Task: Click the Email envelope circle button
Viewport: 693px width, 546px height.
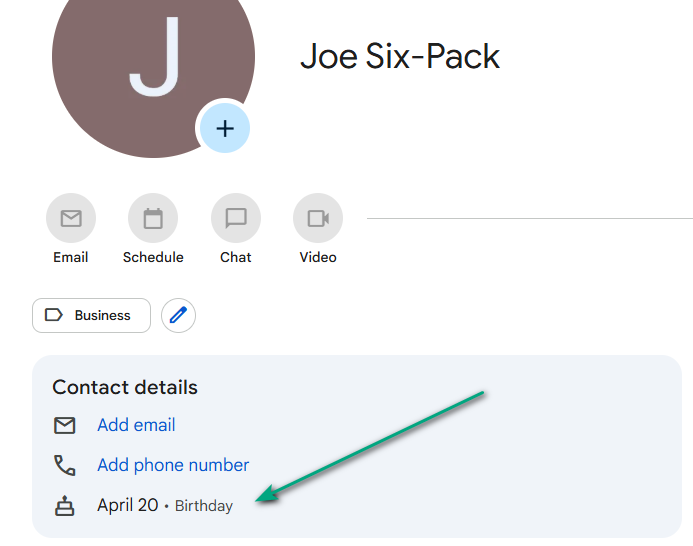Action: click(x=71, y=218)
